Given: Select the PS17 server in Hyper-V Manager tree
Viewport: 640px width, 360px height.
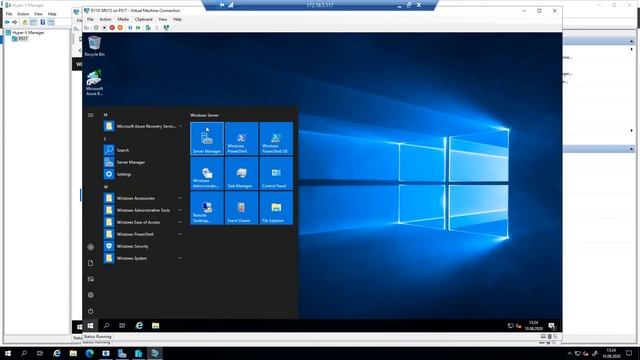Looking at the screenshot, I should tap(20, 38).
